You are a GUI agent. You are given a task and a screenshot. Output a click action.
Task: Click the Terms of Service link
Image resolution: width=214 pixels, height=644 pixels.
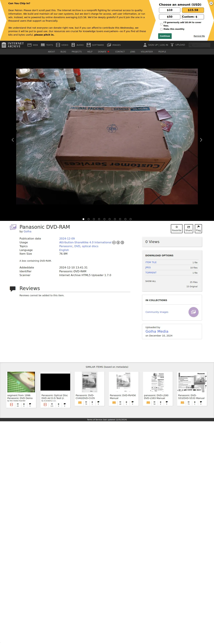tap(107, 420)
